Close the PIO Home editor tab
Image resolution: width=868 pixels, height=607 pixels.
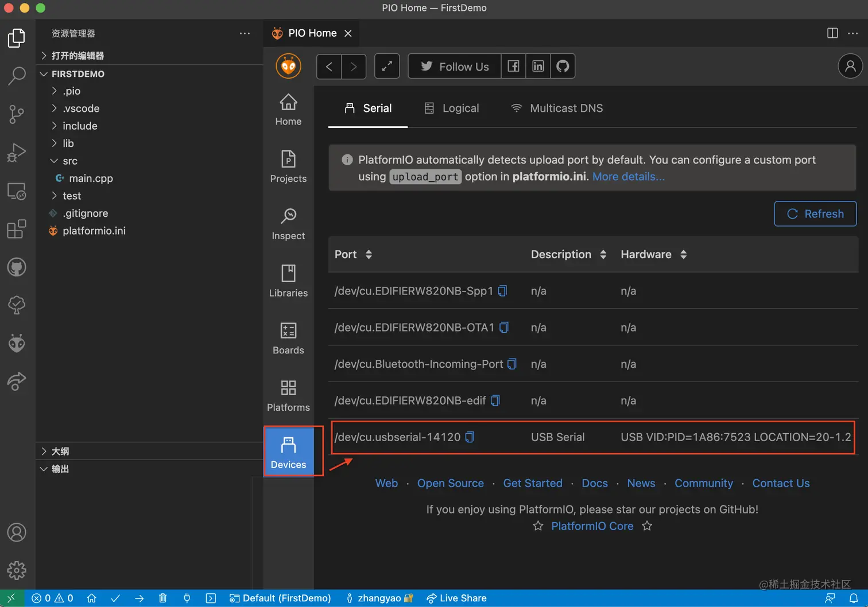coord(348,33)
